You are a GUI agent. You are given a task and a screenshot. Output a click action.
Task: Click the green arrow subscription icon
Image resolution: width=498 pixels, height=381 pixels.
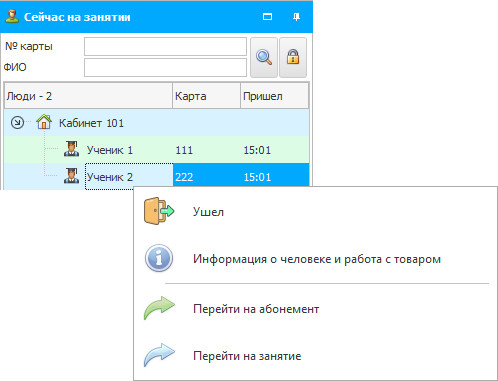(x=159, y=308)
